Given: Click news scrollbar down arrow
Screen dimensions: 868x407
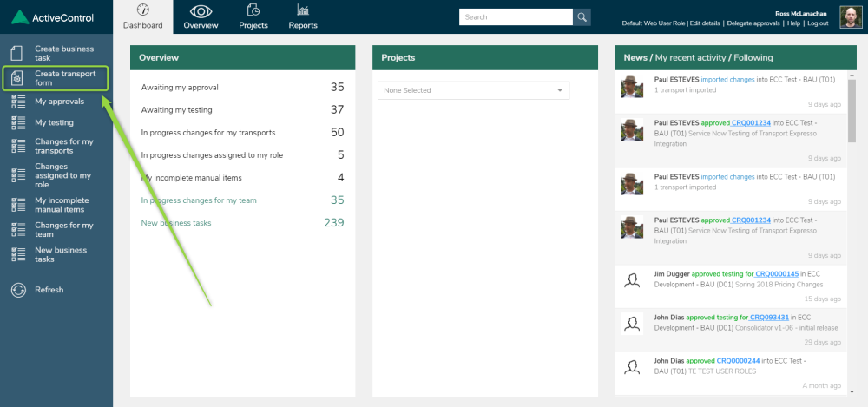Looking at the screenshot, I should (852, 392).
